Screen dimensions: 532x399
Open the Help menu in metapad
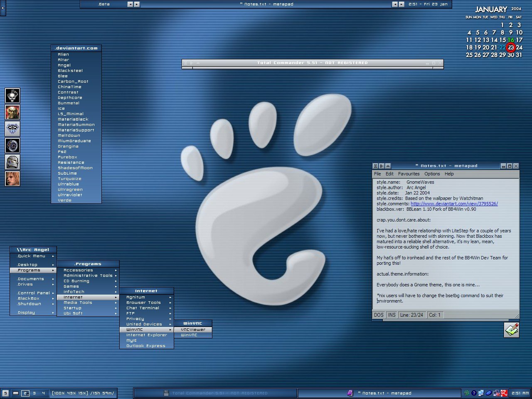tap(449, 174)
